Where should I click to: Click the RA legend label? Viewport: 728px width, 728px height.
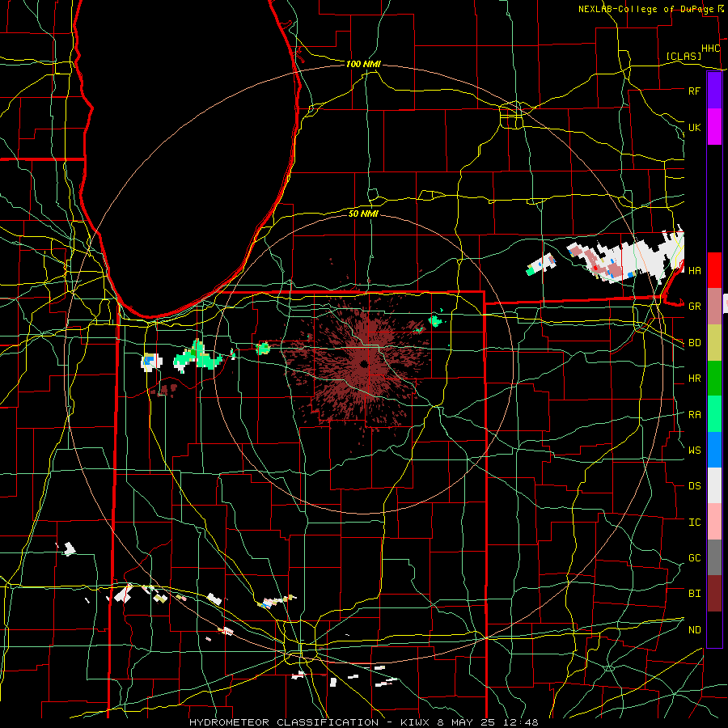click(694, 415)
